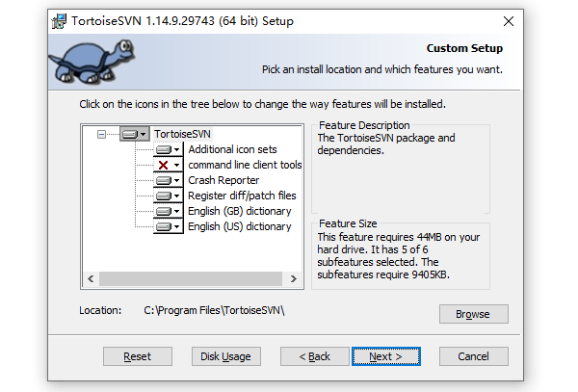
Task: Collapse the TortoiseSVN feature tree node
Action: pos(101,135)
